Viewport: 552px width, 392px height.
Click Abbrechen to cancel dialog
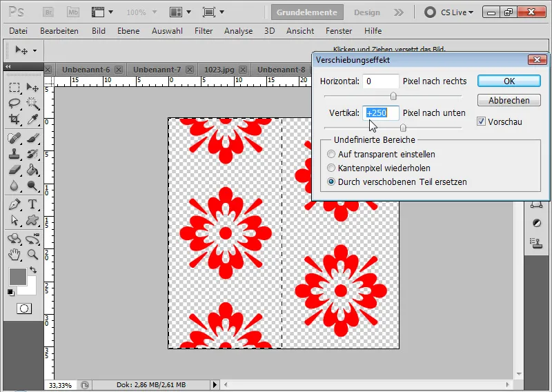coord(509,100)
